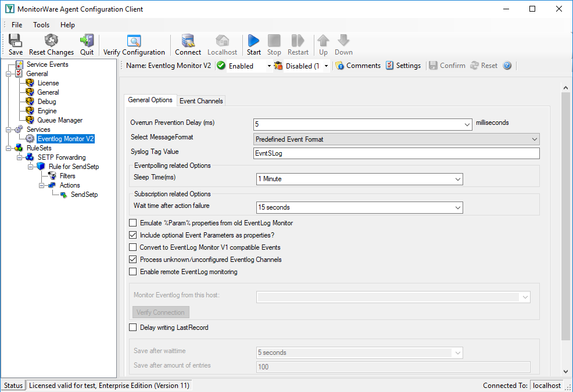The image size is (573, 392).
Task: Open Sleep Time dropdown
Action: [x=457, y=179]
